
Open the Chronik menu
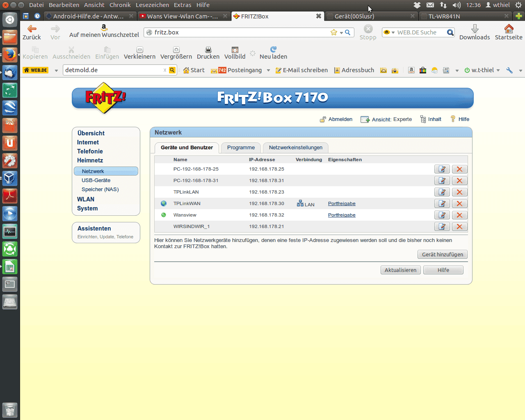tap(120, 5)
